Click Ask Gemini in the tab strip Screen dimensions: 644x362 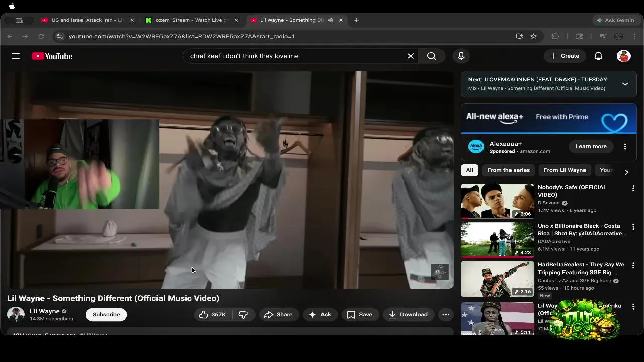[x=616, y=20]
